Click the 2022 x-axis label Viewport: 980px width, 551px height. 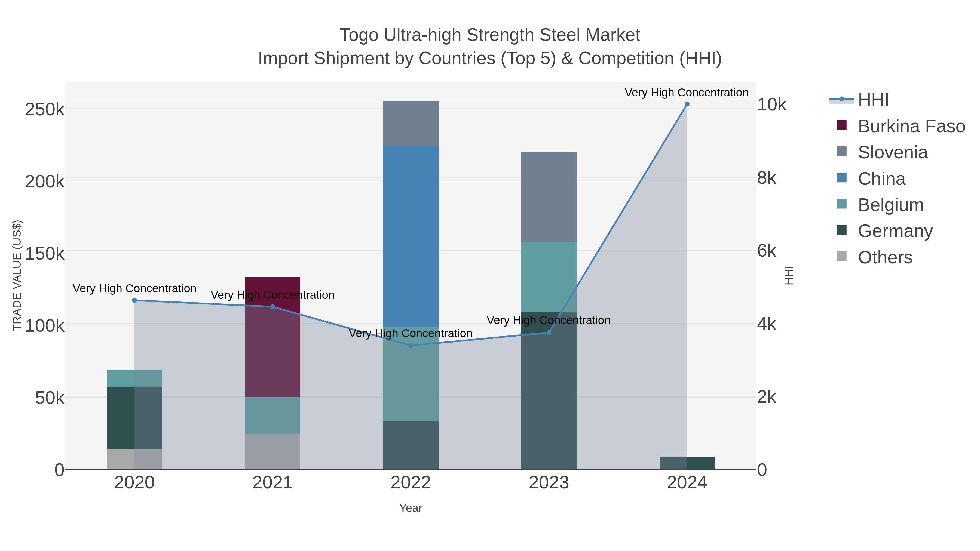tap(411, 483)
